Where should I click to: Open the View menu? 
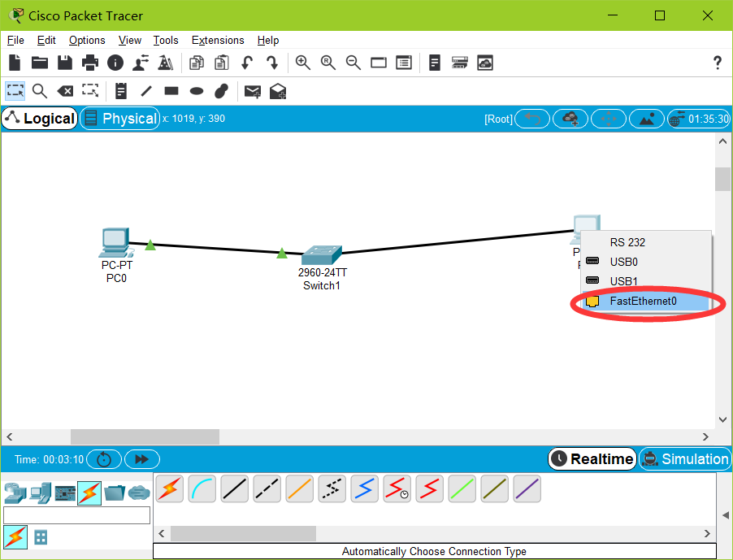129,40
